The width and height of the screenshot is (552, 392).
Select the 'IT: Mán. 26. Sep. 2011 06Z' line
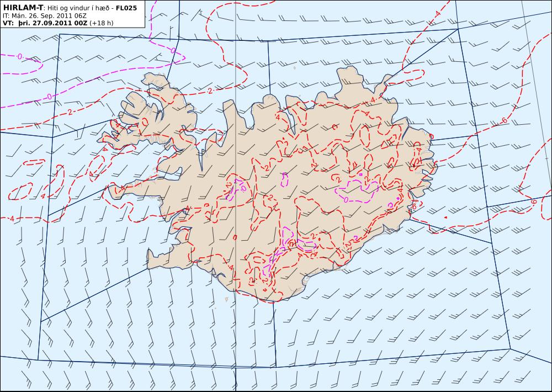(45, 16)
